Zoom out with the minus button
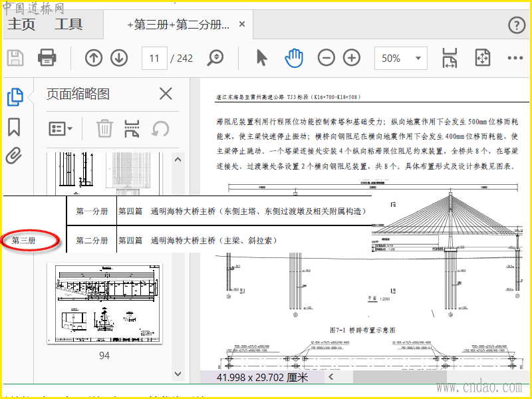 [x=327, y=58]
